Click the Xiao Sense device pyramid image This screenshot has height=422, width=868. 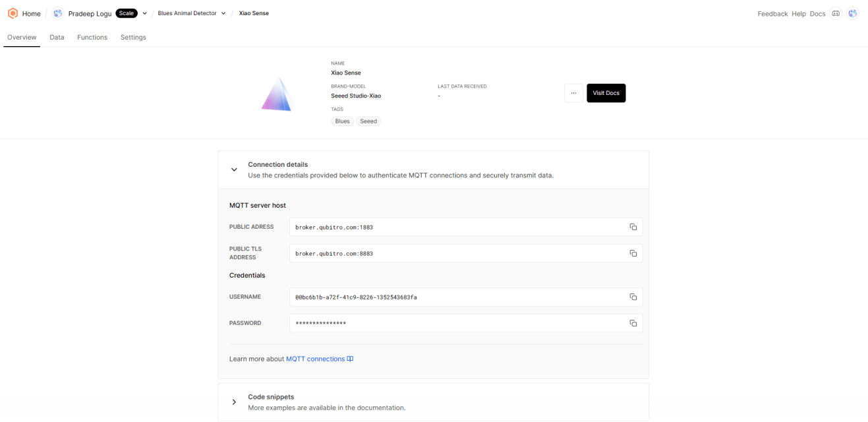coord(276,93)
